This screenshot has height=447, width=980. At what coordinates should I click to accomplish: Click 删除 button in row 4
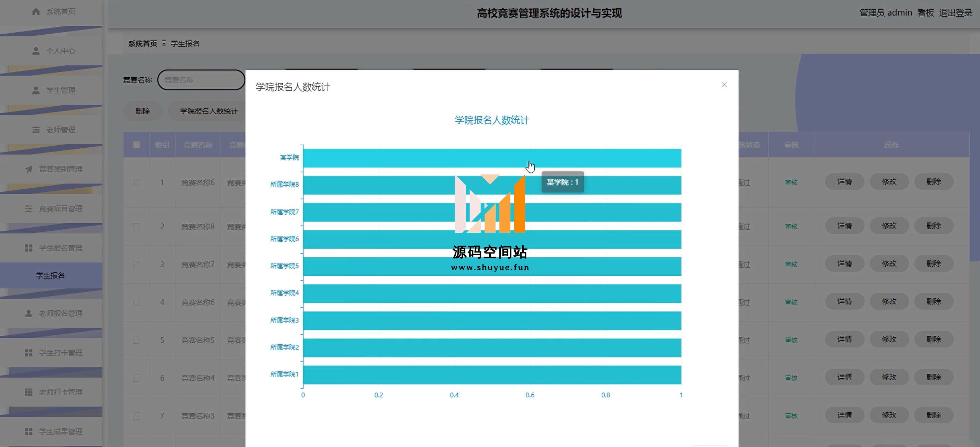coord(934,302)
